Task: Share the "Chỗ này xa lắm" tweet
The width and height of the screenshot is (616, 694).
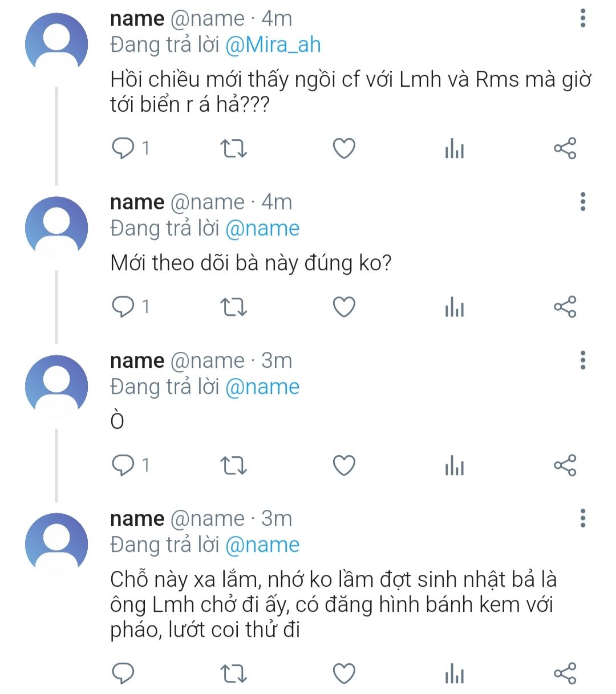Action: point(565,673)
